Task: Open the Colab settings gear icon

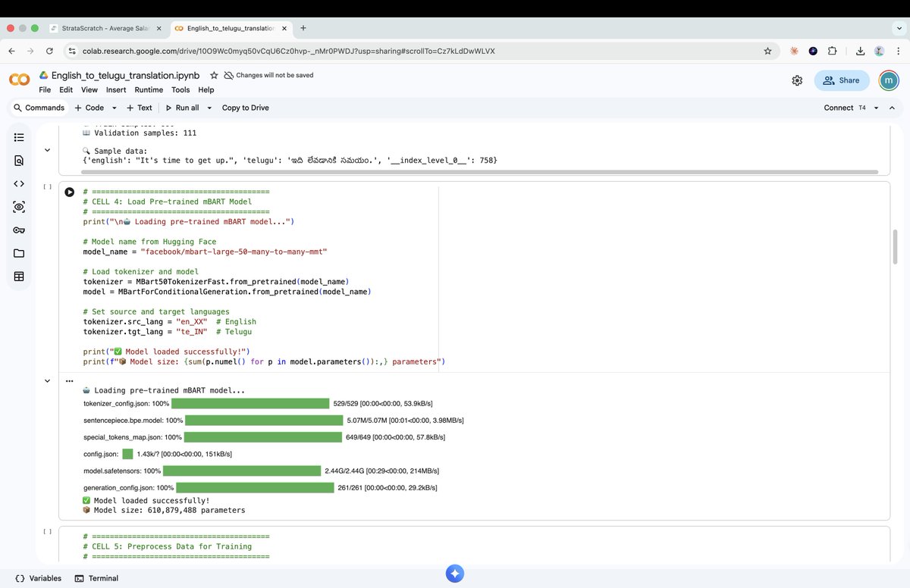Action: pos(797,80)
